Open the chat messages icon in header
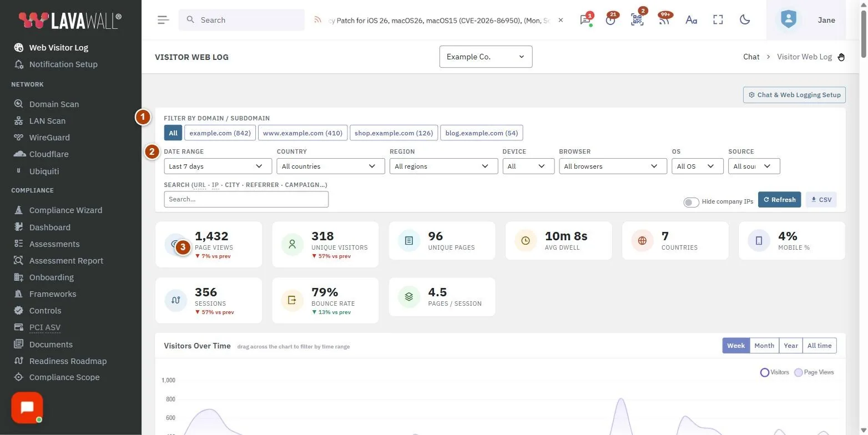Screen dimensions: 868x435 pos(585,20)
